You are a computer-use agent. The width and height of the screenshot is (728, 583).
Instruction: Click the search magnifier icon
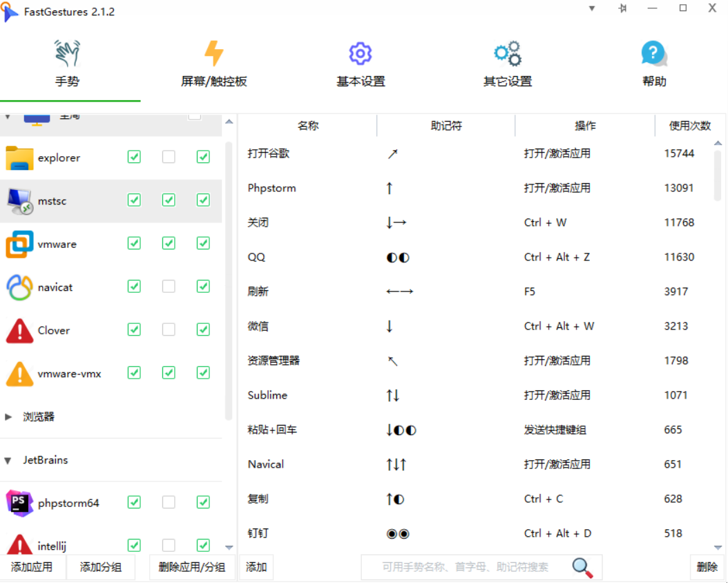pos(582,567)
